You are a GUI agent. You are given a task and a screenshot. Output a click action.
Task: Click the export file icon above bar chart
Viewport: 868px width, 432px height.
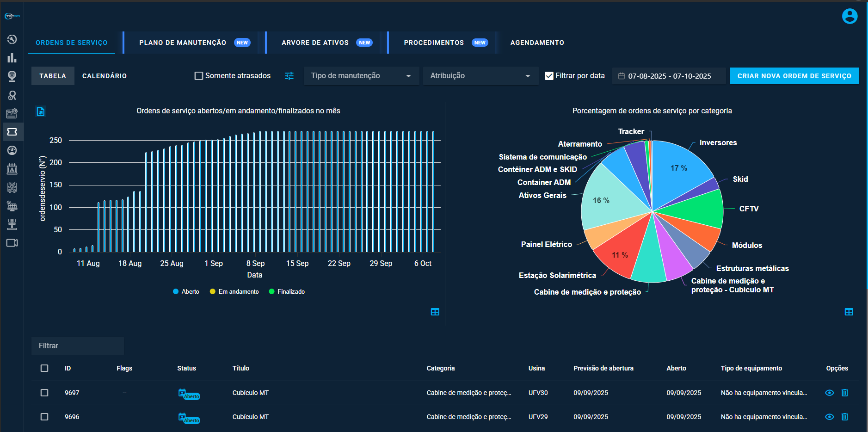point(41,111)
